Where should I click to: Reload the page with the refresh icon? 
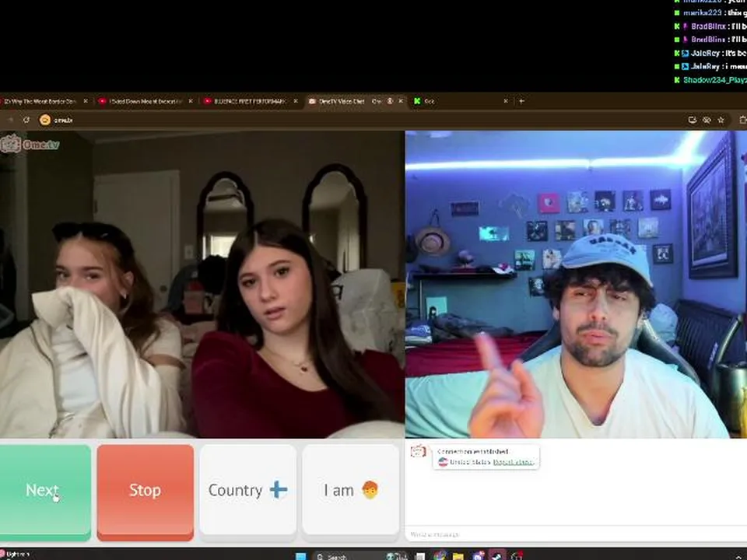click(26, 120)
